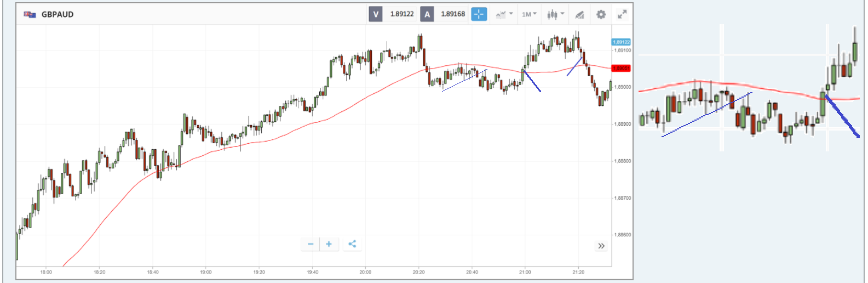Click the V sell price button
Viewport: 868px width, 283px height.
pos(376,14)
